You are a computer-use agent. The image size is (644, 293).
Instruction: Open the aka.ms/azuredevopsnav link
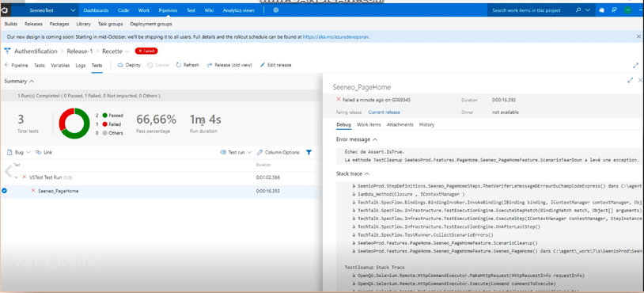point(336,36)
